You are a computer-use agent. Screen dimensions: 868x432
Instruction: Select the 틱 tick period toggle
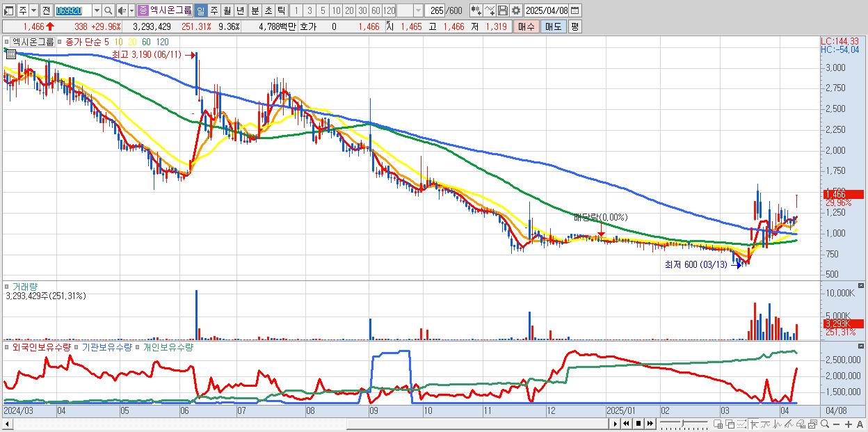281,10
